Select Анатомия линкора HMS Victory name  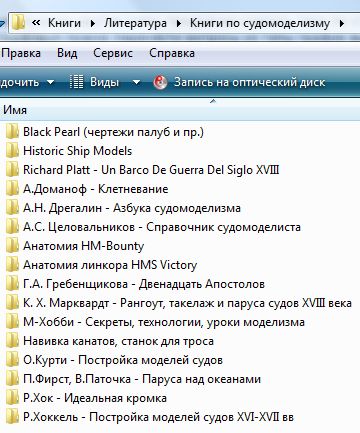coord(110,265)
